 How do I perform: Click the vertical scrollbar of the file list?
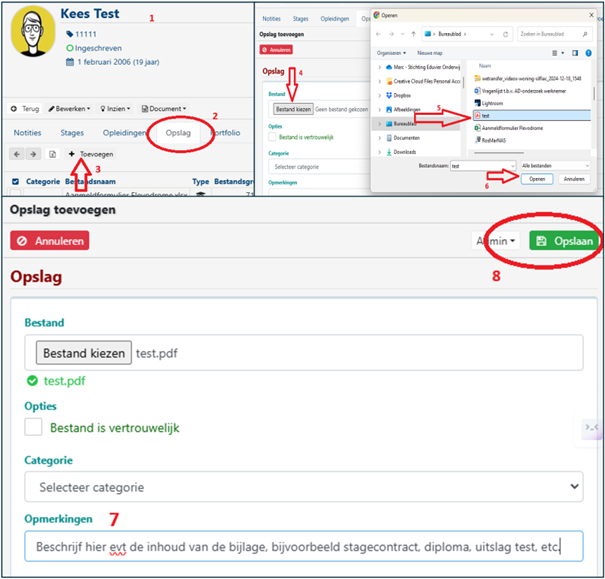593,93
